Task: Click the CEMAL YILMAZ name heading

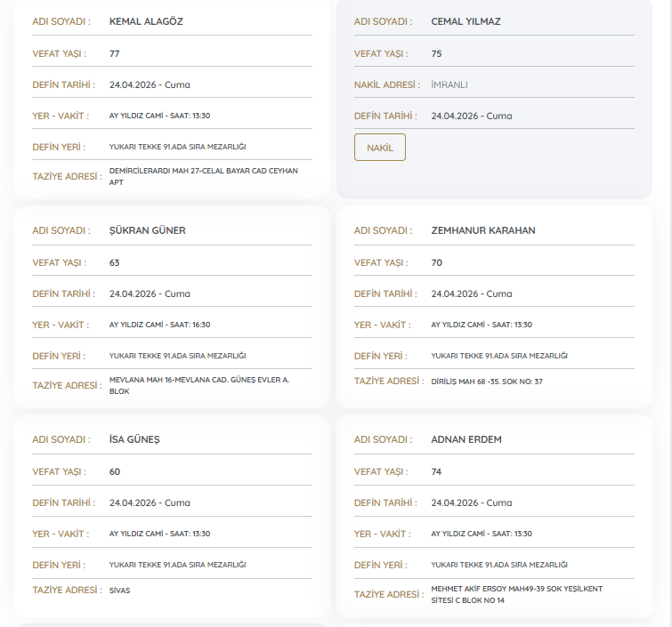Action: tap(466, 21)
